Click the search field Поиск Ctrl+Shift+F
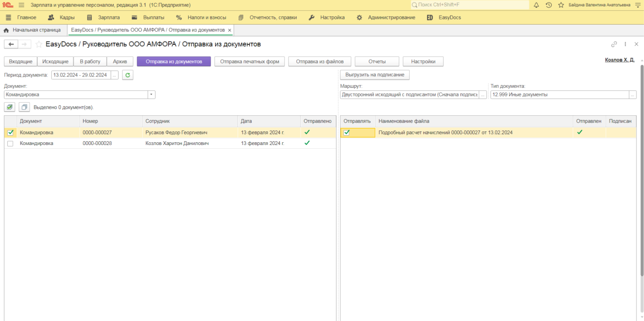 point(469,5)
